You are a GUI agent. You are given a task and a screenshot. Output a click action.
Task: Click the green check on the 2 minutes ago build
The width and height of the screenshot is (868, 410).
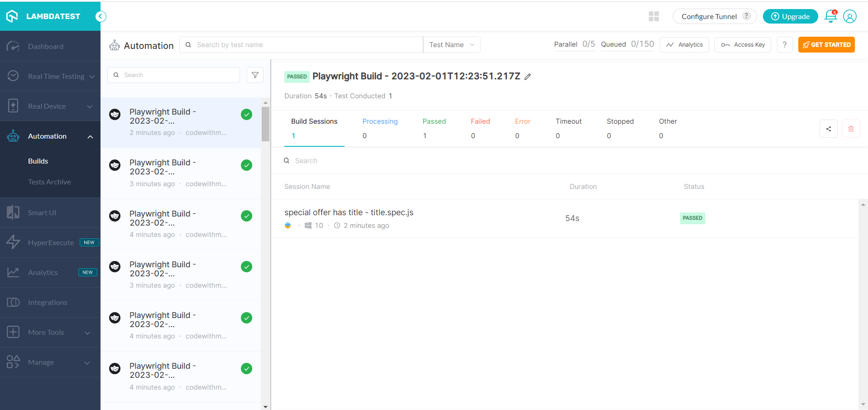[246, 114]
